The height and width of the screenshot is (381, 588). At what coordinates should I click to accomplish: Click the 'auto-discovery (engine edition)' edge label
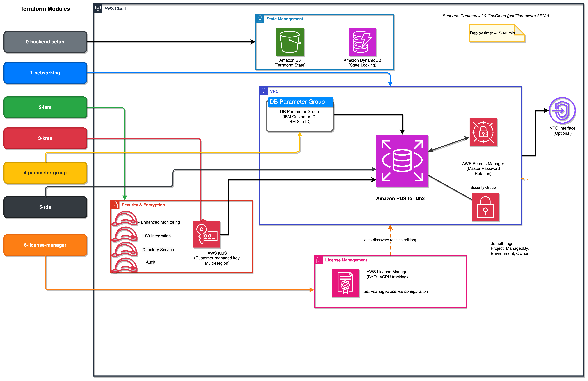click(x=390, y=240)
